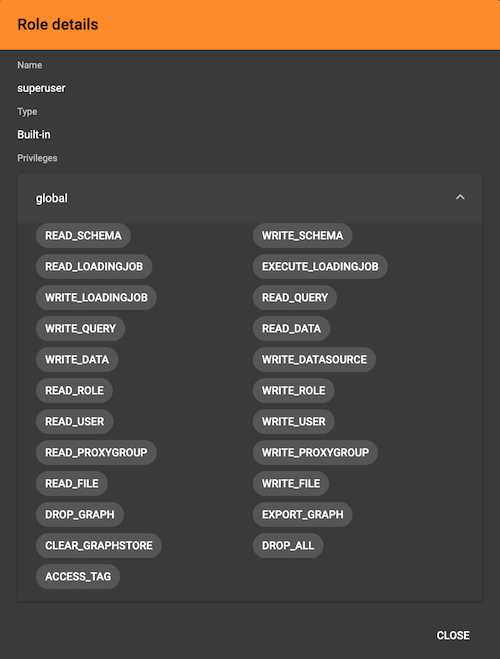The image size is (500, 659).
Task: Select the WRITE_PROXYGROUP chip
Action: (316, 453)
